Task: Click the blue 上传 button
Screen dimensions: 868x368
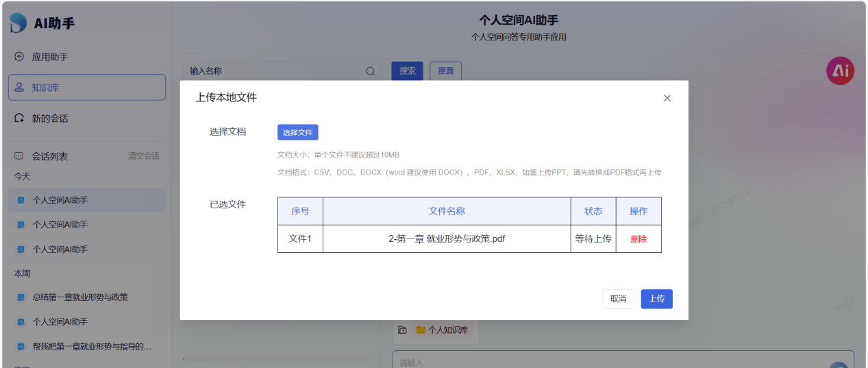Action: (656, 299)
